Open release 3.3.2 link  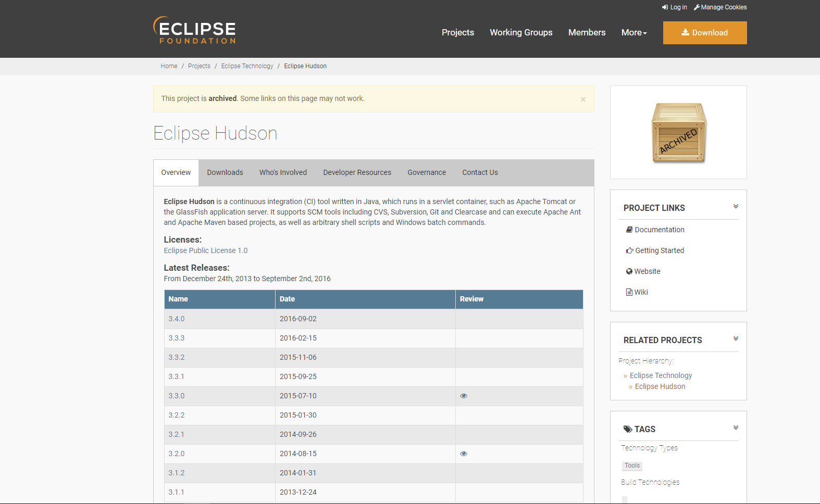click(177, 357)
